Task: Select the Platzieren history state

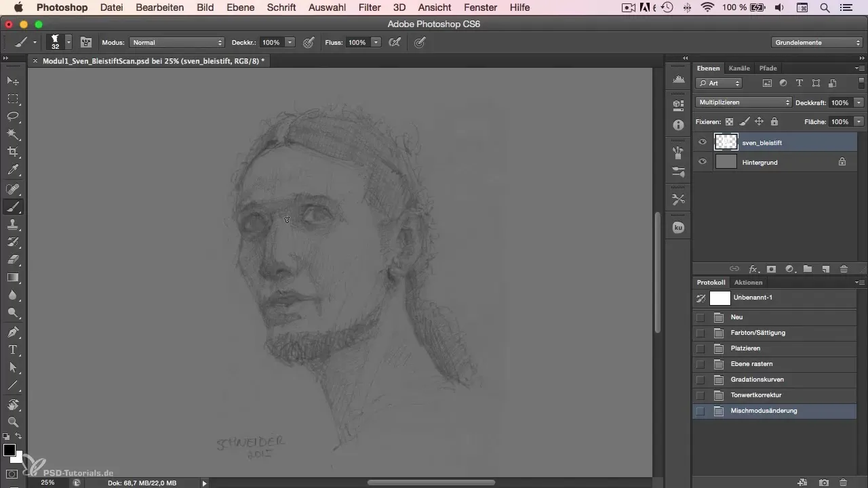Action: (774, 348)
